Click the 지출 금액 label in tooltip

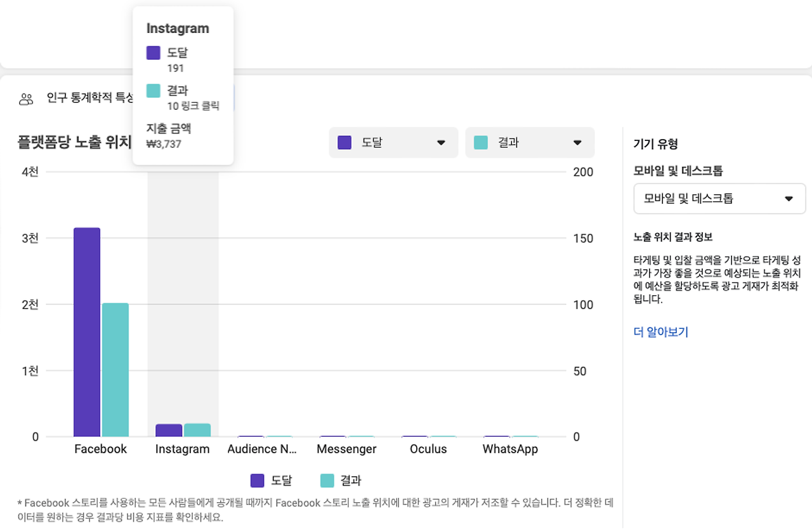pyautogui.click(x=169, y=129)
